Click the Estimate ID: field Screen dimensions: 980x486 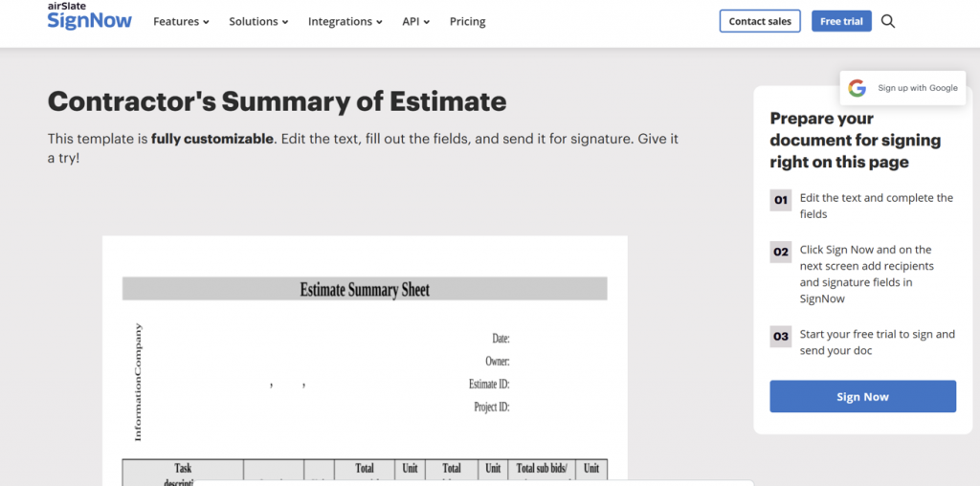click(489, 384)
